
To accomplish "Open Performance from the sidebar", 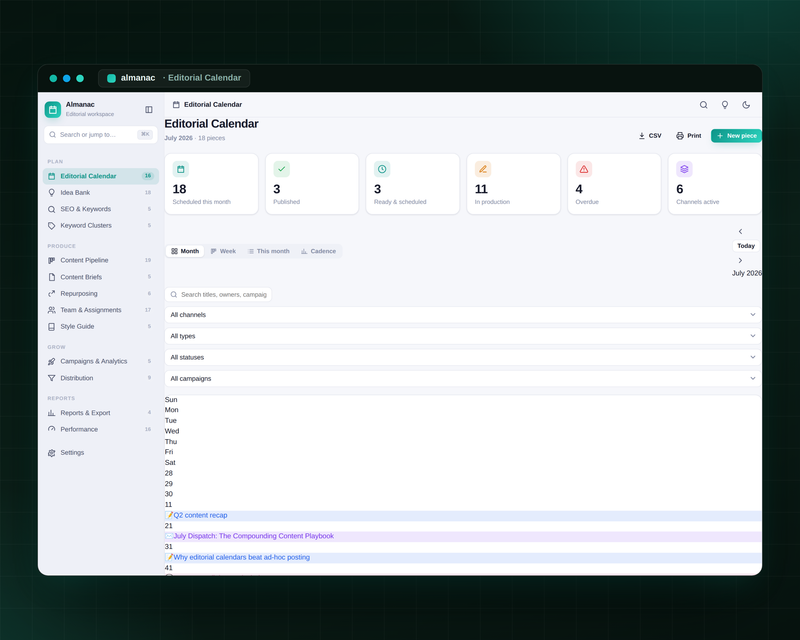I will (101, 429).
